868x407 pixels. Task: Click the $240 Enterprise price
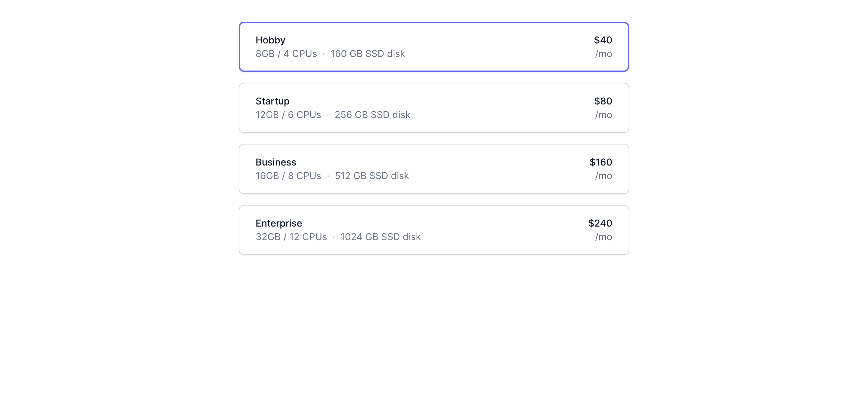(x=600, y=223)
